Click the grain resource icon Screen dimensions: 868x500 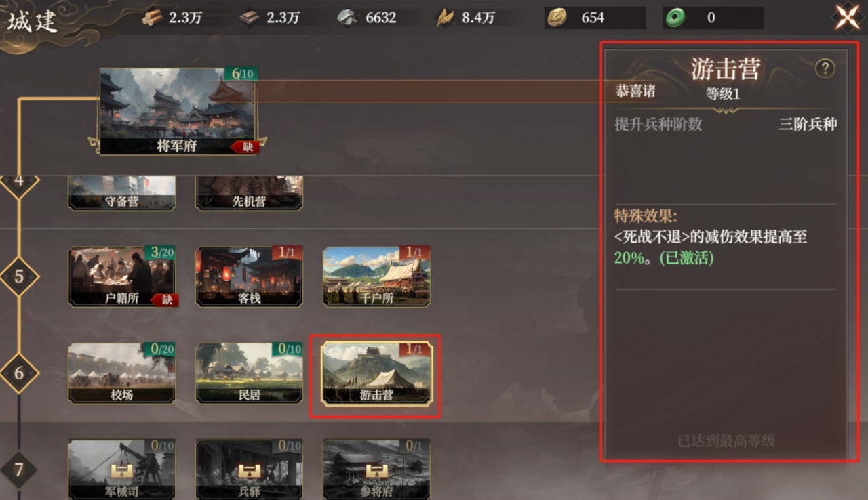click(446, 18)
